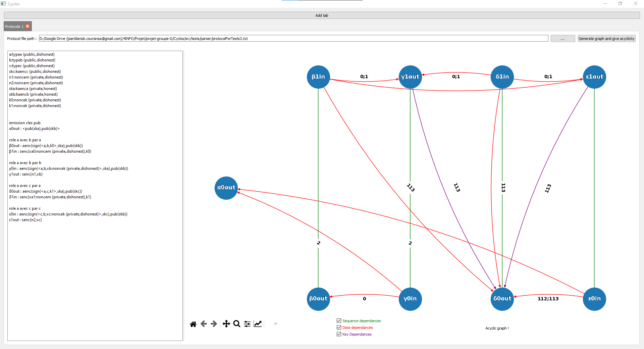Close the Protocole 1 tab
Screen dimensions: 644x349
click(28, 26)
